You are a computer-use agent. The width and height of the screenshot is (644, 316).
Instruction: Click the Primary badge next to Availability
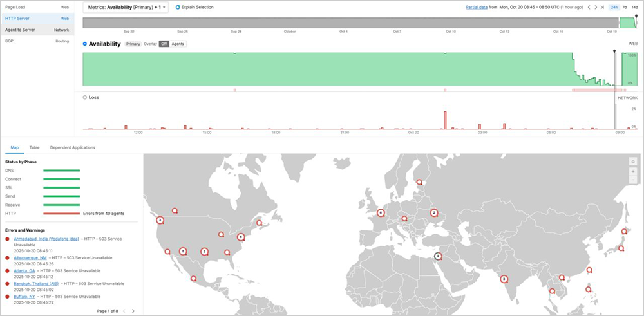(x=133, y=44)
